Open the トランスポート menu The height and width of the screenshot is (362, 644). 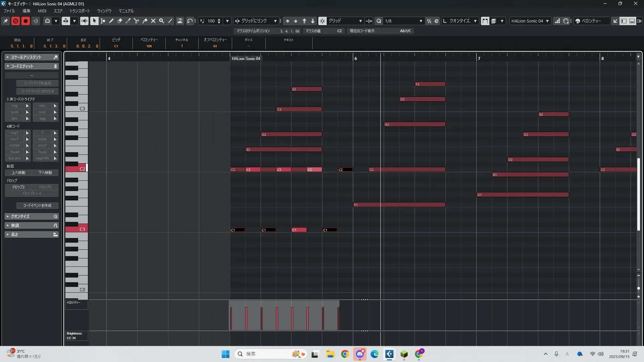[x=80, y=11]
